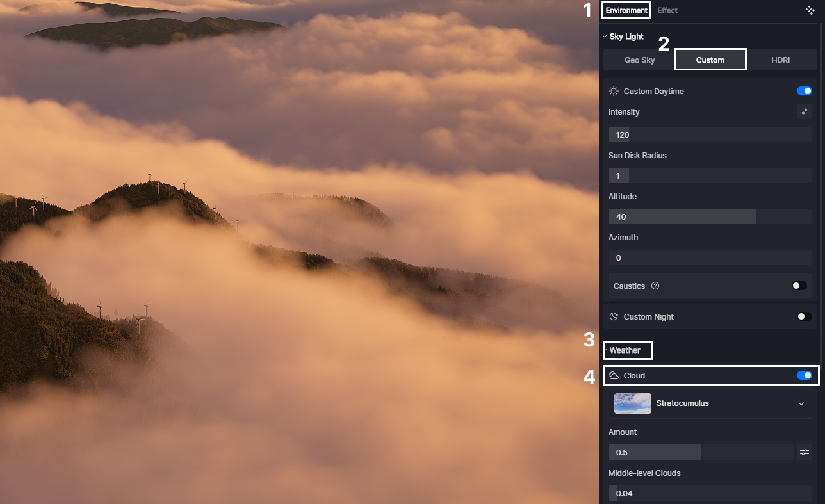Screen dimensions: 825x504
Task: Click the moon icon beside Custom Night
Action: pyautogui.click(x=613, y=316)
